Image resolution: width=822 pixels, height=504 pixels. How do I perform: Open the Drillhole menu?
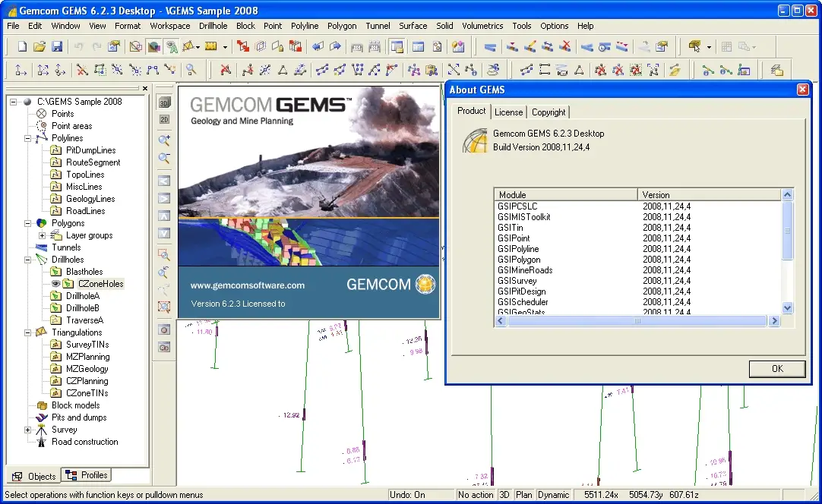(x=213, y=26)
